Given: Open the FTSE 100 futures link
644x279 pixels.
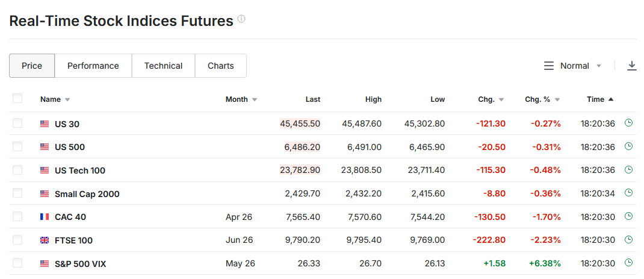Looking at the screenshot, I should (x=73, y=240).
